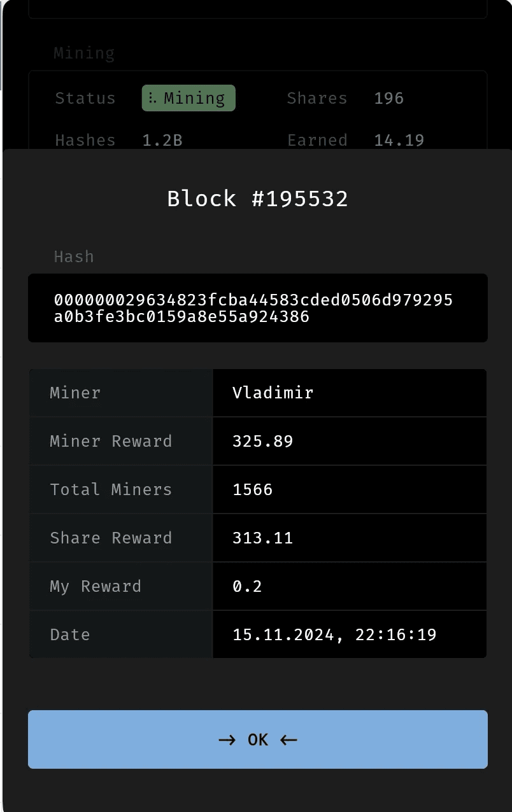The height and width of the screenshot is (812, 512).
Task: Click the Hashes value 1.2B
Action: 162,140
